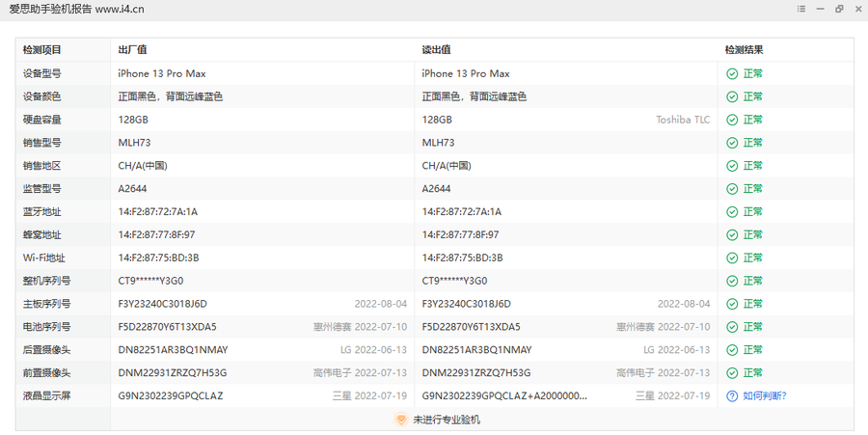Click factory value A2644
This screenshot has height=435, width=868.
point(132,189)
